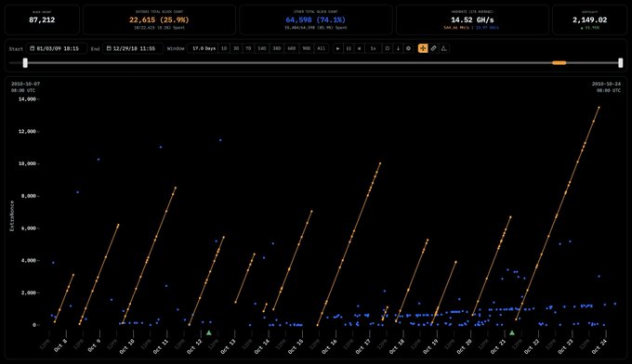This screenshot has width=632, height=364.
Task: Click the End date field 12/29/10 11:55
Action: 134,48
